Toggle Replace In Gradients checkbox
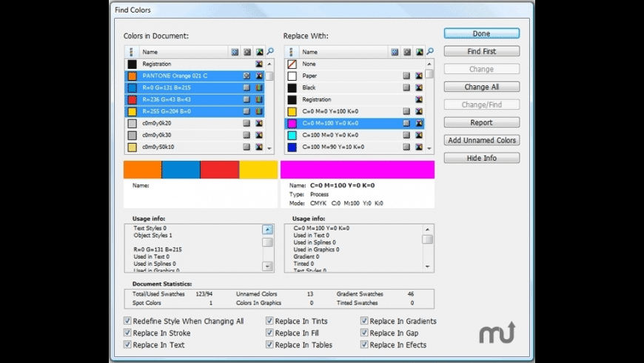The width and height of the screenshot is (644, 363). click(x=364, y=321)
